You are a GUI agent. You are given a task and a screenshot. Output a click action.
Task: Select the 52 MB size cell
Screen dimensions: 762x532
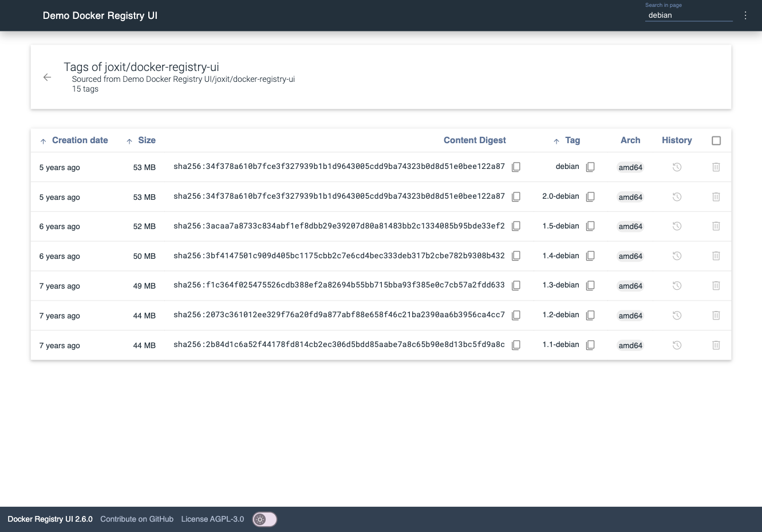[144, 227]
